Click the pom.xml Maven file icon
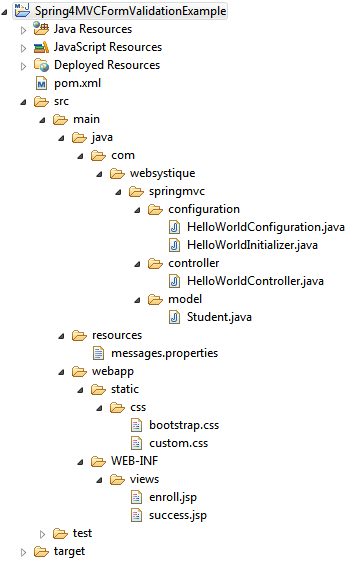 42,83
